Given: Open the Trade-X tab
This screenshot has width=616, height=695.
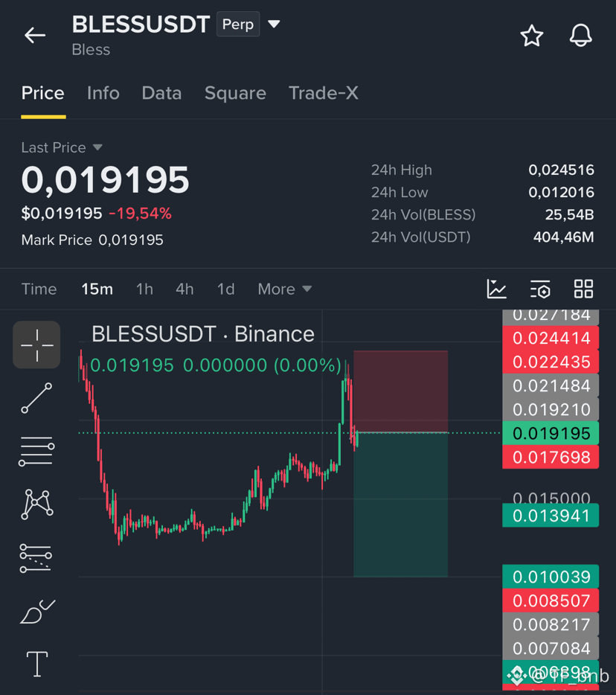Looking at the screenshot, I should (324, 93).
